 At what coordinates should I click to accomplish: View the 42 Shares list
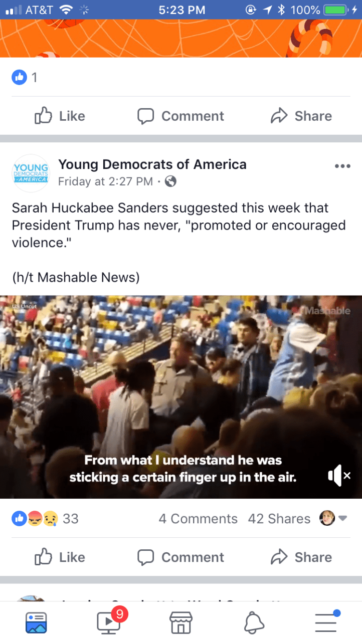click(279, 519)
